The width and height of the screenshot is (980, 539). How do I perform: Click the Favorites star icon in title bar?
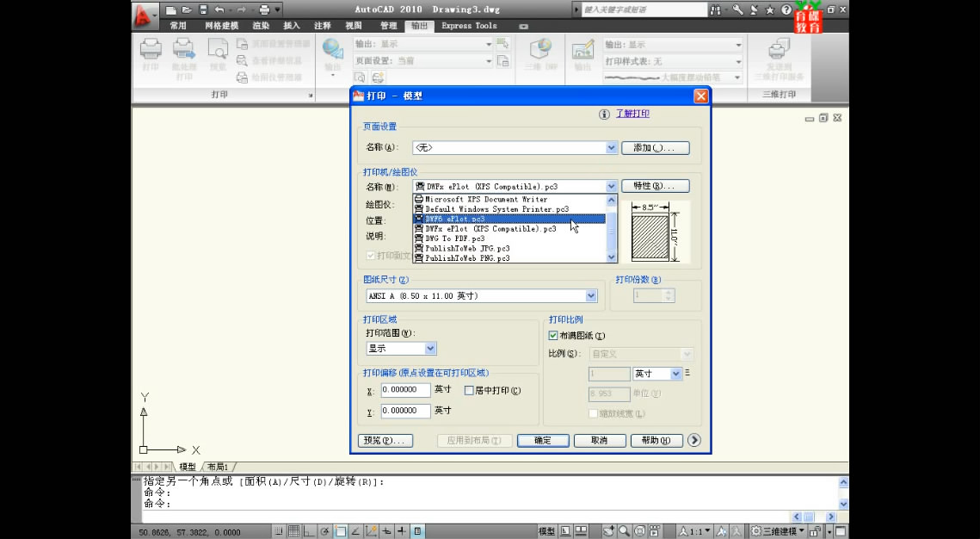(770, 10)
